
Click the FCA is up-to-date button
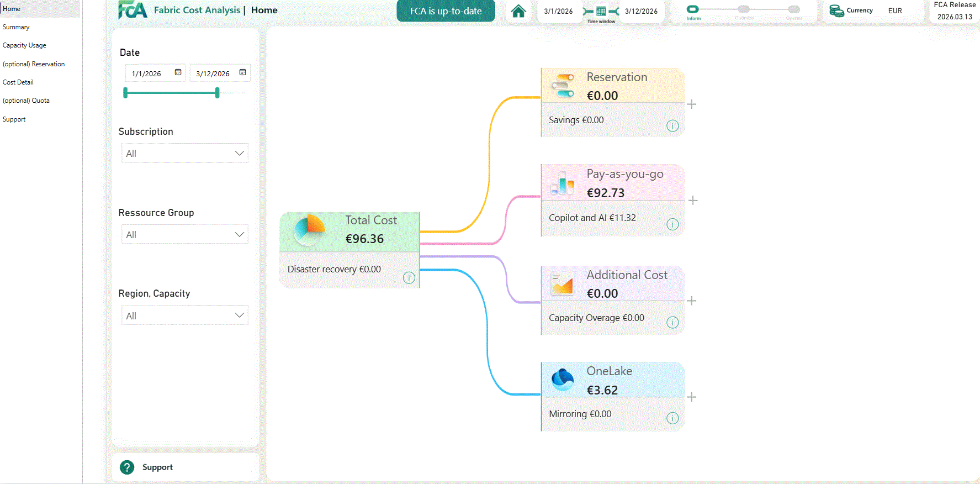click(x=446, y=11)
